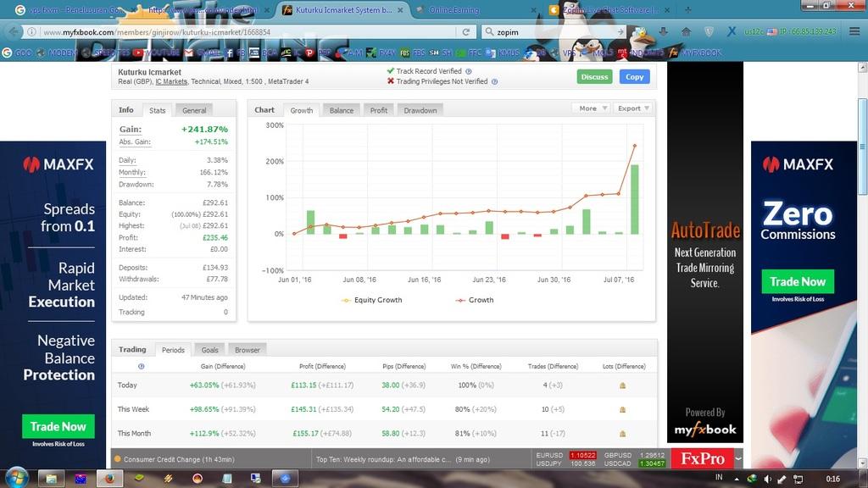Submit the zopim search with the arrow
Screen dimensions: 868x488
620,32
